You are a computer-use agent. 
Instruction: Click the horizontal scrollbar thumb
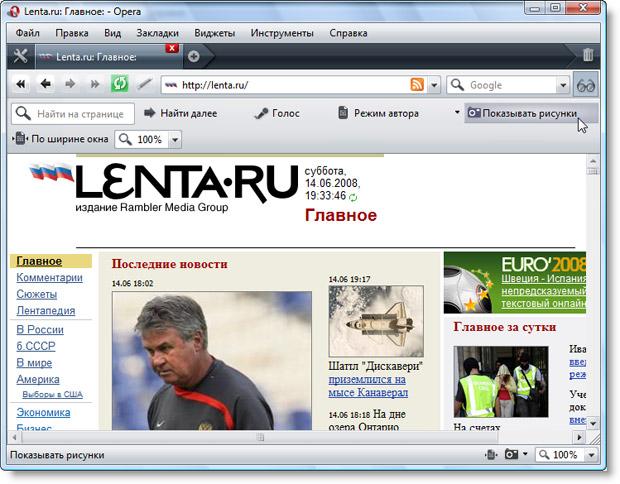tap(260, 437)
